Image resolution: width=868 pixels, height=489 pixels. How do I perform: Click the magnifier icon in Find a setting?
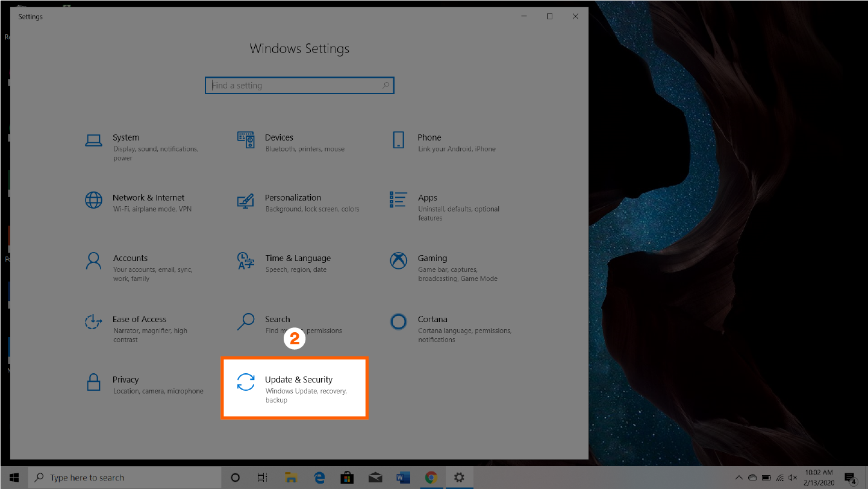386,86
